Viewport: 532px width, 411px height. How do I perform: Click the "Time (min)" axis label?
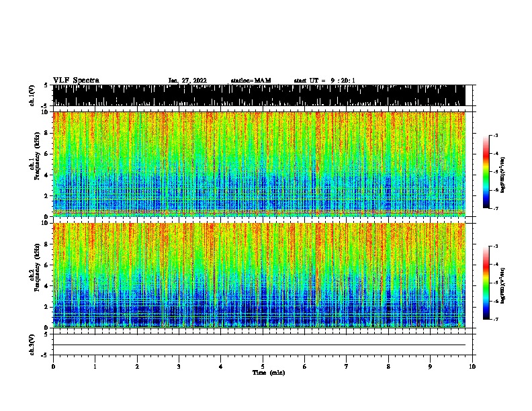tap(269, 373)
